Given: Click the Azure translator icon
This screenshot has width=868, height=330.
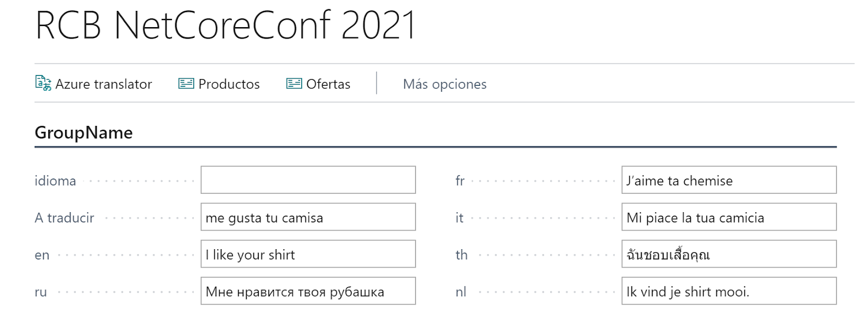Looking at the screenshot, I should [x=43, y=83].
